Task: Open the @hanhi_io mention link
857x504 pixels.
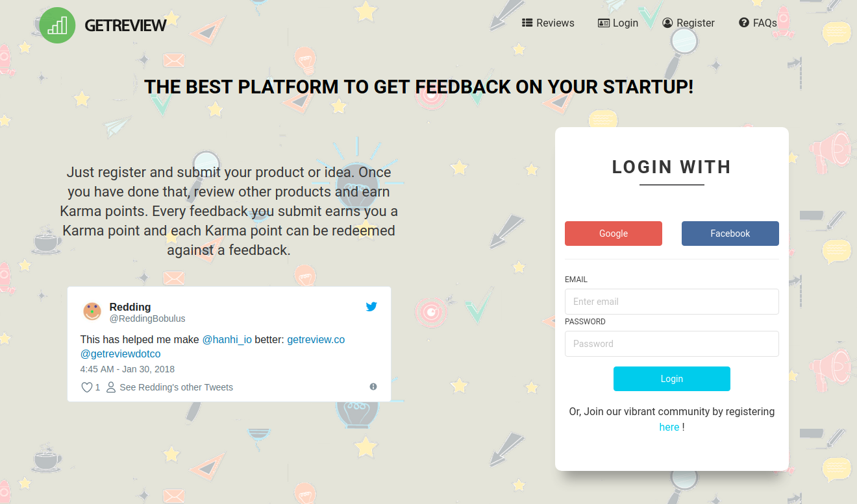Action: click(x=227, y=339)
